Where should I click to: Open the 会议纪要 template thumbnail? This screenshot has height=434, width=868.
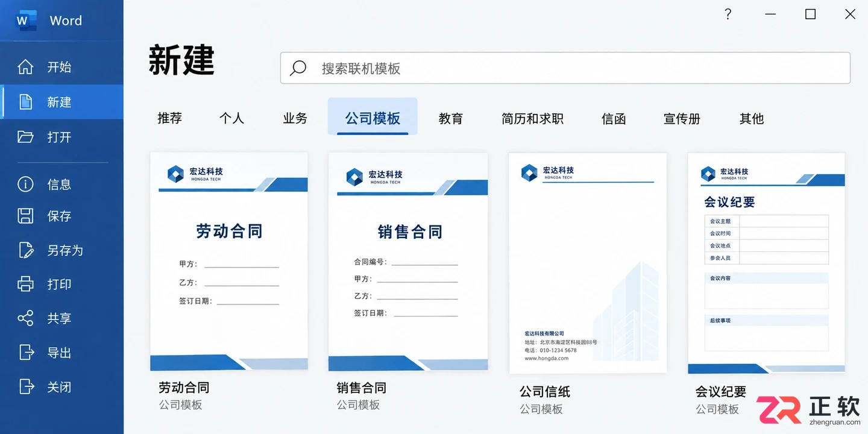click(766, 263)
